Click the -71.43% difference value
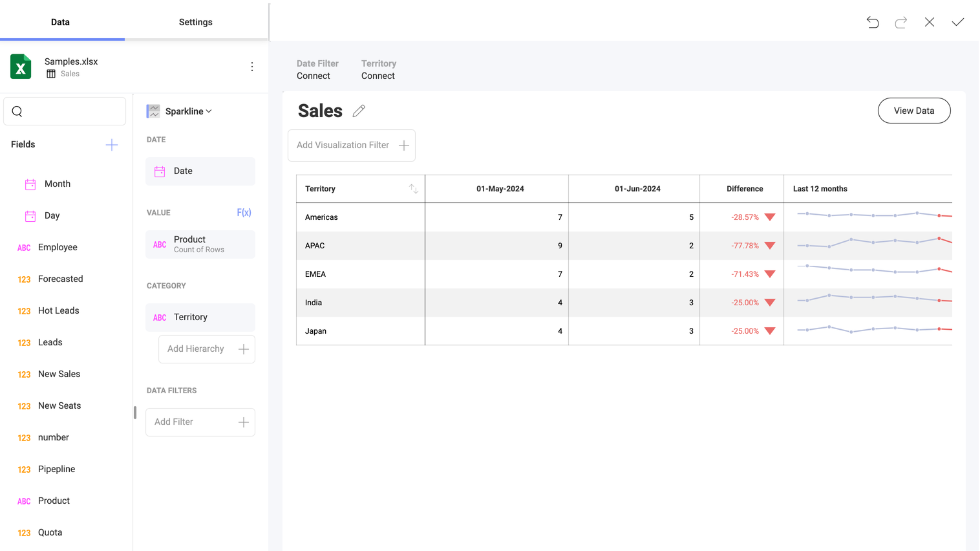 pyautogui.click(x=745, y=274)
